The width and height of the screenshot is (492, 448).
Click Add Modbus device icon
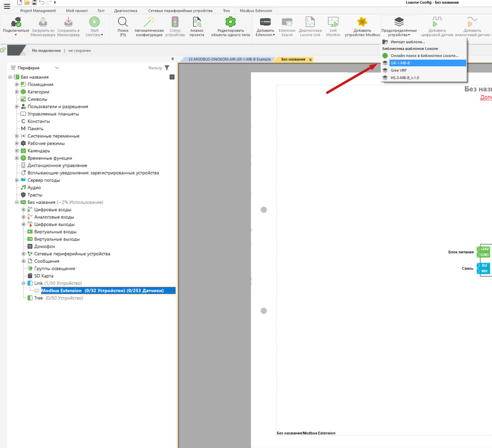[x=362, y=22]
